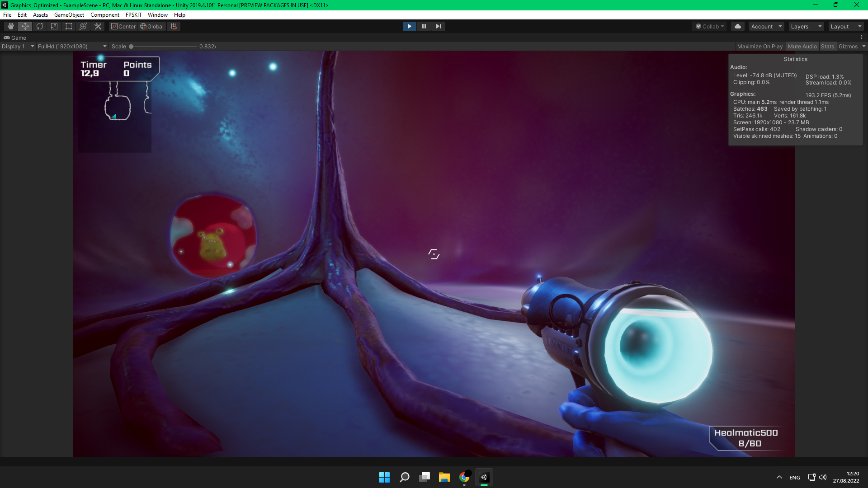The height and width of the screenshot is (488, 868).
Task: Select the Rect transform tool
Action: pos(69,26)
